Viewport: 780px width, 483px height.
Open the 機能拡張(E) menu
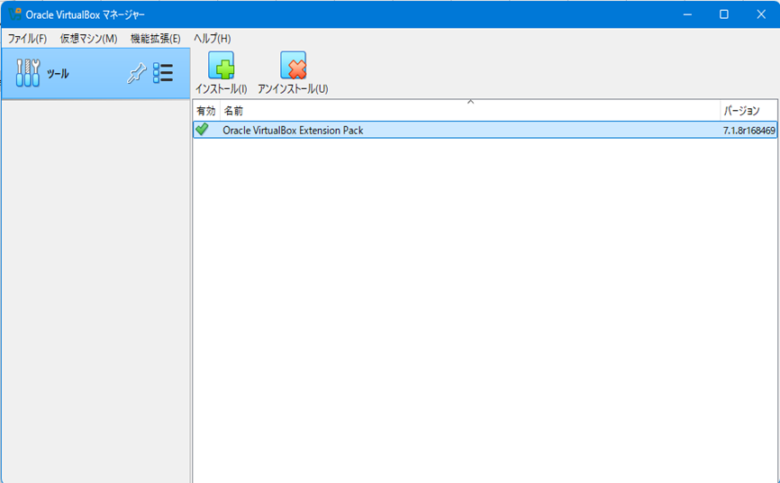[155, 39]
